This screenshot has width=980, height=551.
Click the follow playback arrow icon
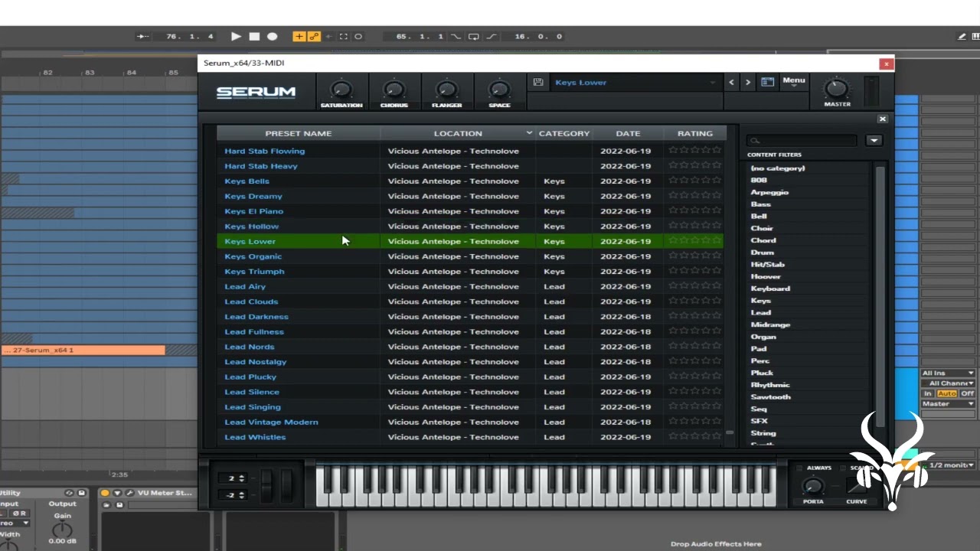144,36
